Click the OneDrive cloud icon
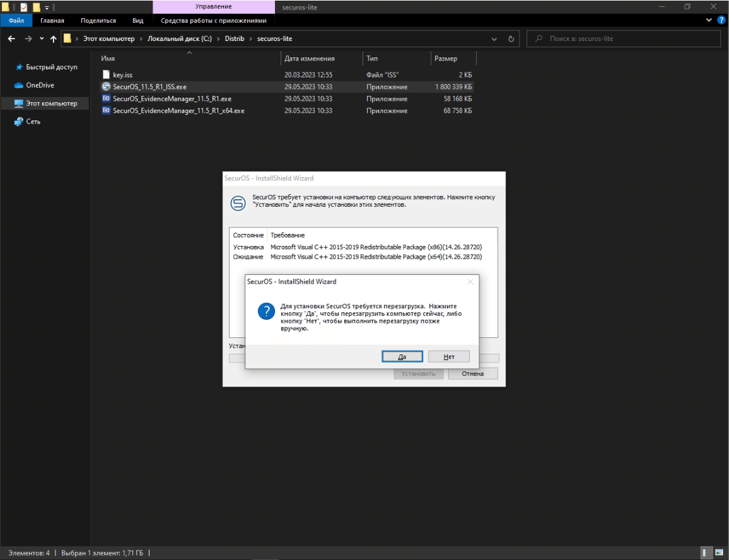The height and width of the screenshot is (560, 729). 18,86
